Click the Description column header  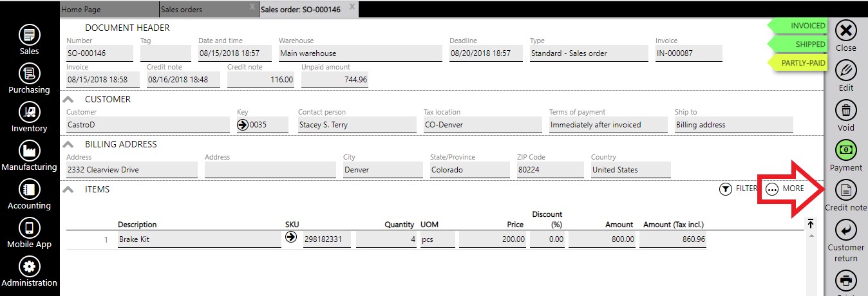pyautogui.click(x=137, y=225)
